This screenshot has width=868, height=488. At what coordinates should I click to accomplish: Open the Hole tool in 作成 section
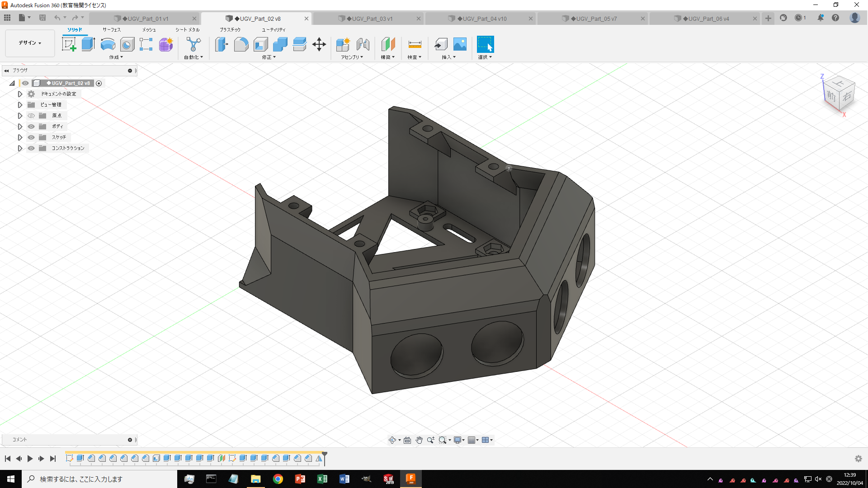pyautogui.click(x=127, y=44)
